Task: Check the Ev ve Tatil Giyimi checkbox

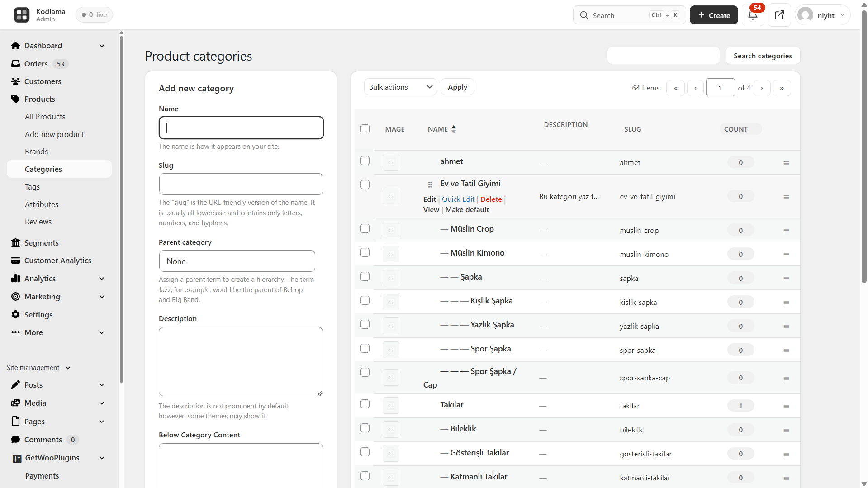Action: [365, 185]
